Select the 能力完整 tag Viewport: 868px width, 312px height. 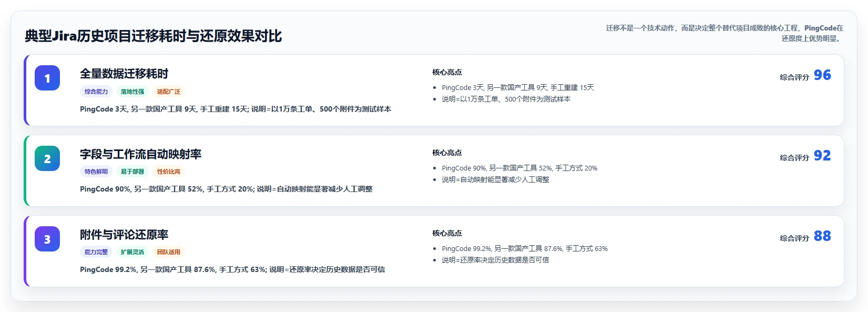pos(96,252)
